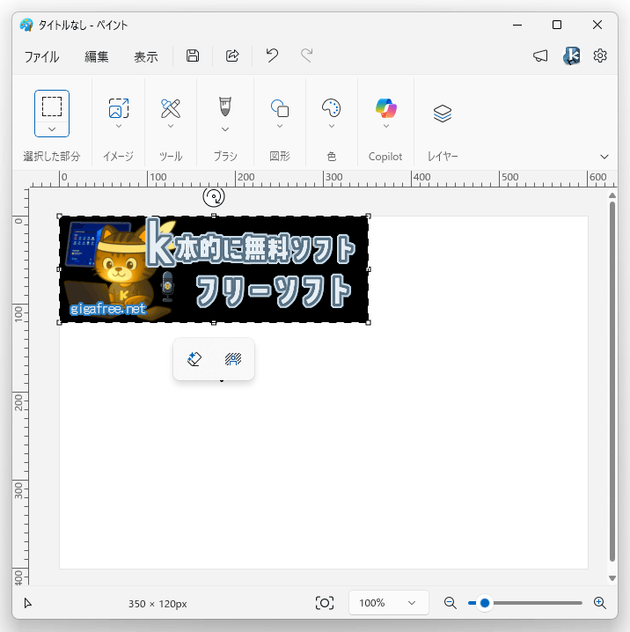Open the settings gear
Viewport: 630px width, 632px height.
600,56
